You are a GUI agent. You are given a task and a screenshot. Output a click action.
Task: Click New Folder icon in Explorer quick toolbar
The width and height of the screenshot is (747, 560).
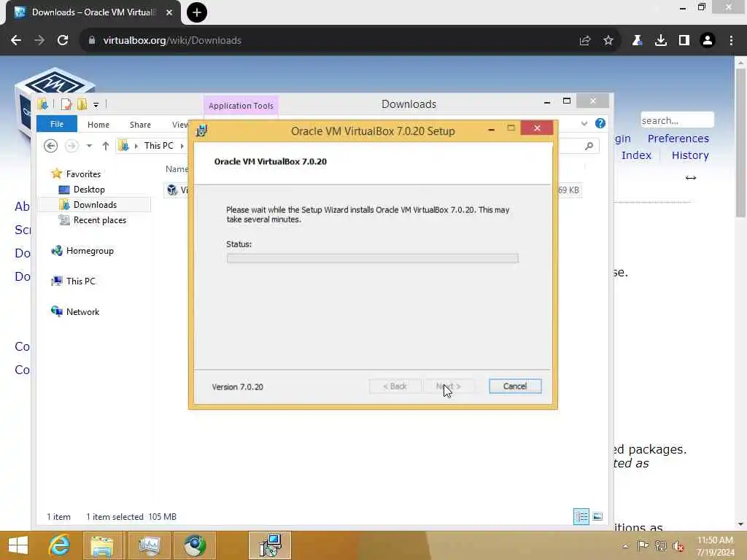click(x=82, y=104)
